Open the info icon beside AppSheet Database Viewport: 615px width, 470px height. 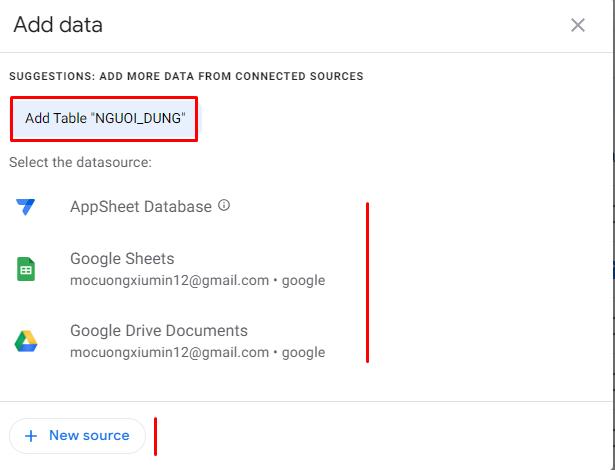tap(224, 206)
